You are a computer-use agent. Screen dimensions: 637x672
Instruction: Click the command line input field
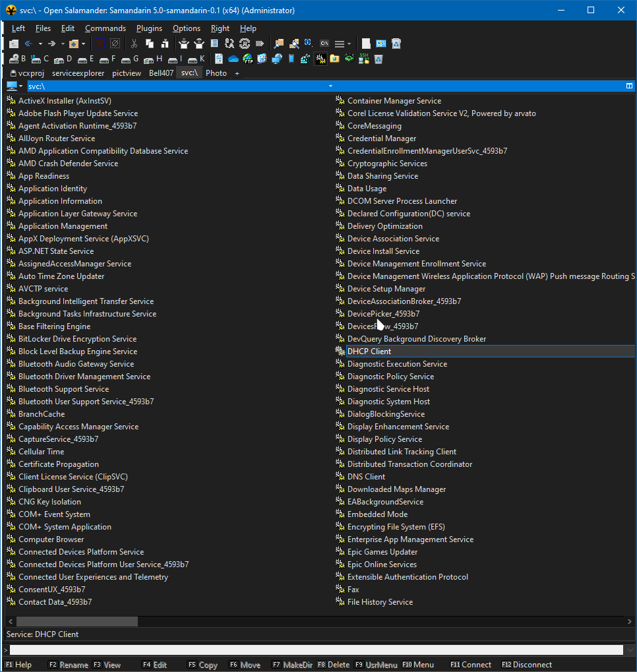point(317,650)
